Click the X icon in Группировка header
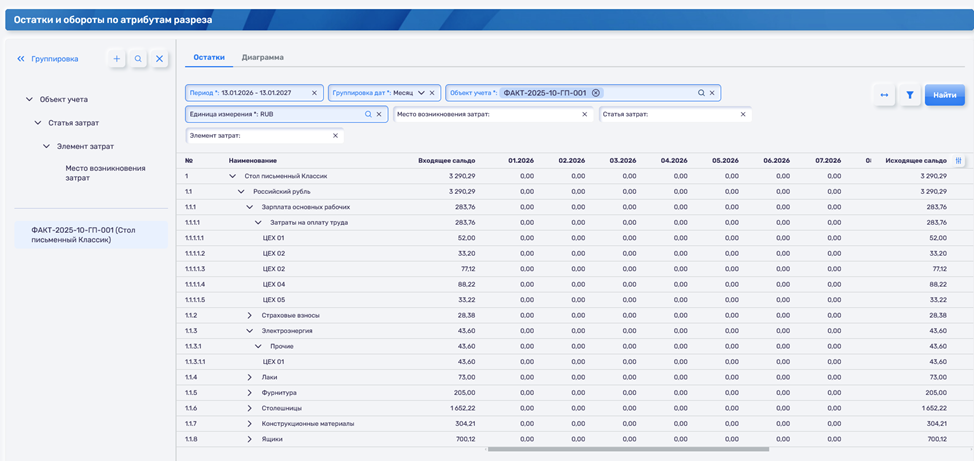Screen dimensions: 974x461 159,59
